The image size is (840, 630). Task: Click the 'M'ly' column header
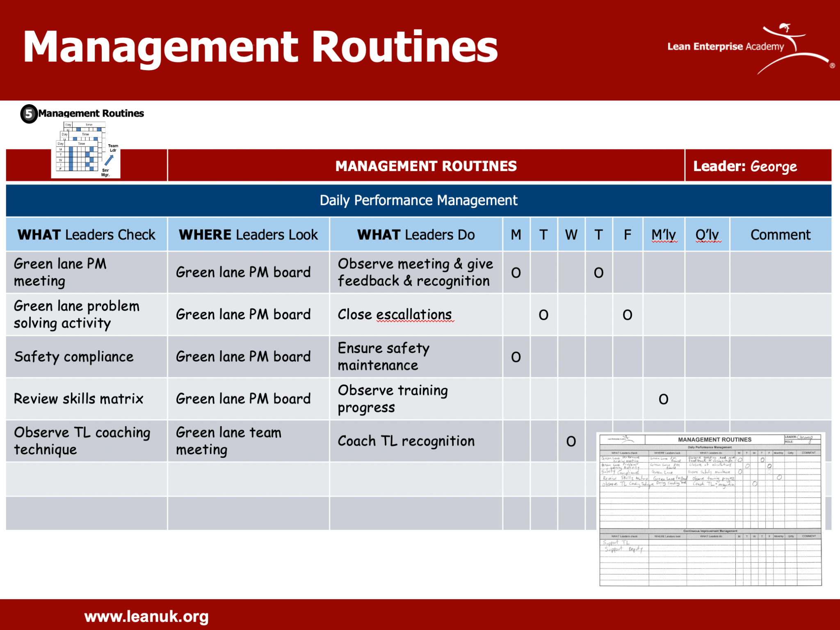pyautogui.click(x=664, y=234)
